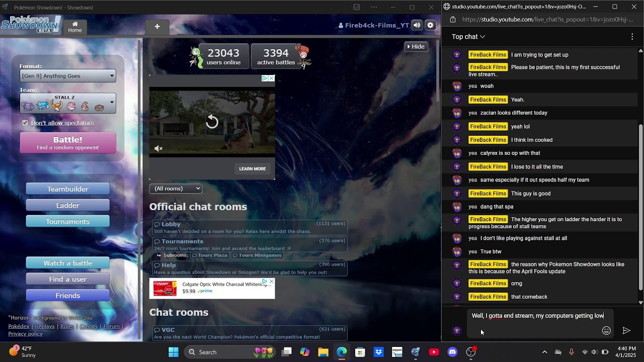
Task: Open the Ladder
Action: click(68, 205)
